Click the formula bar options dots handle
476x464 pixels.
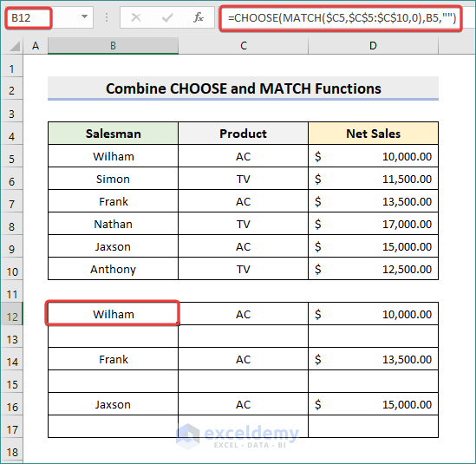click(x=107, y=17)
